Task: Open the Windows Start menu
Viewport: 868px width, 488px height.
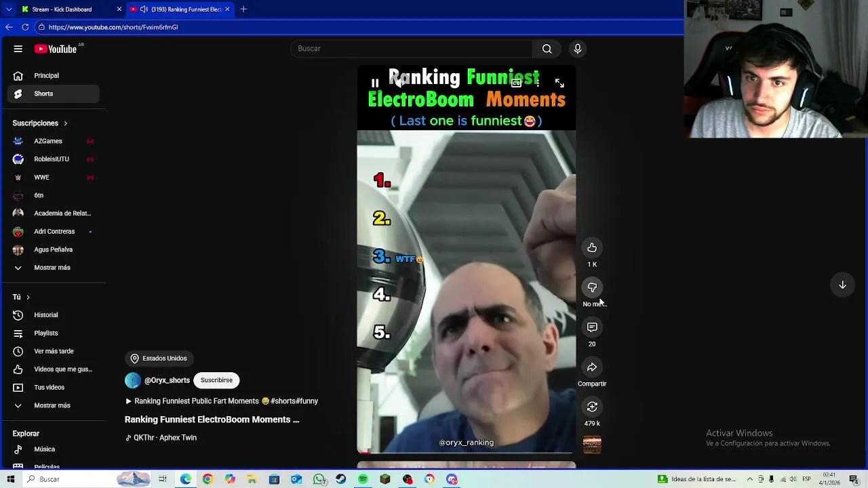Action: (x=10, y=479)
